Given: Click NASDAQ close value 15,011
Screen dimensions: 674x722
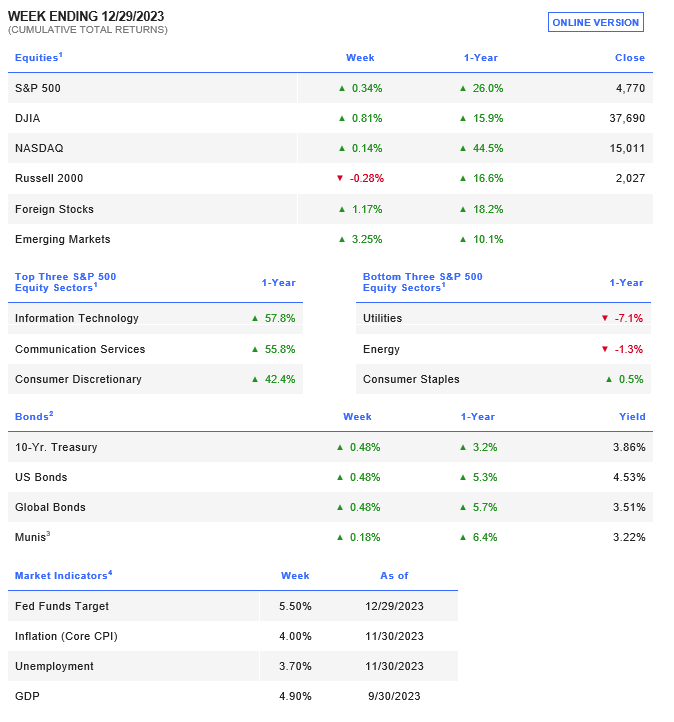Looking at the screenshot, I should (627, 148).
